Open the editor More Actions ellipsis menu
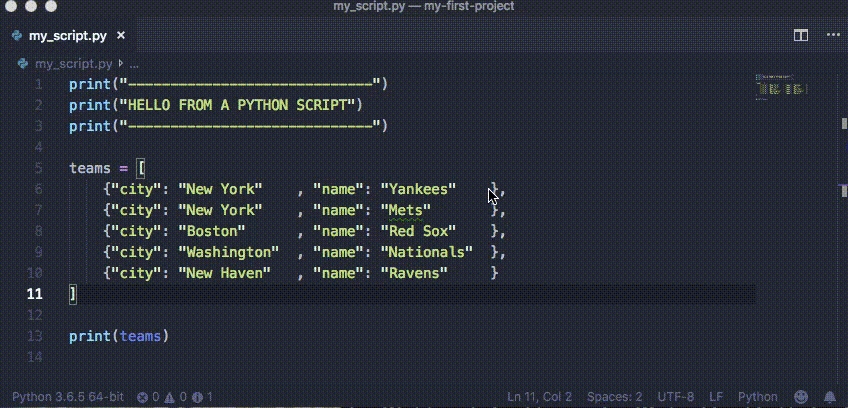This screenshot has width=848, height=408. point(827,35)
